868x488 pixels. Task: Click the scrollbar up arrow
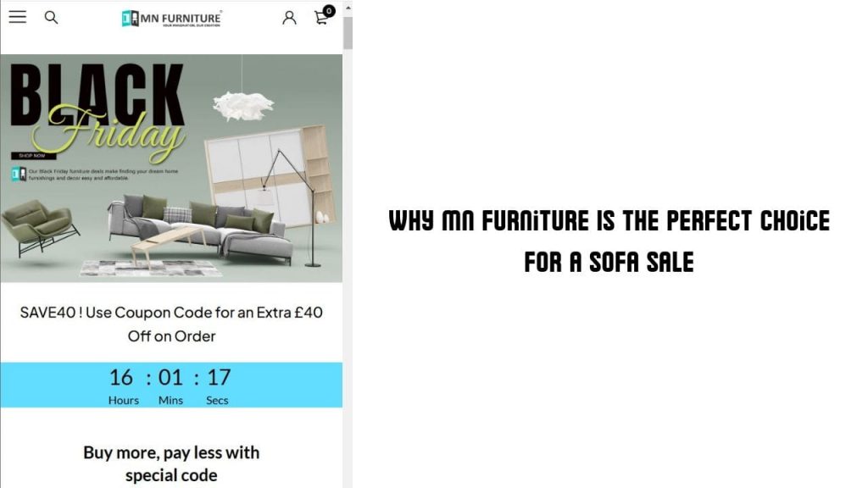pos(348,8)
